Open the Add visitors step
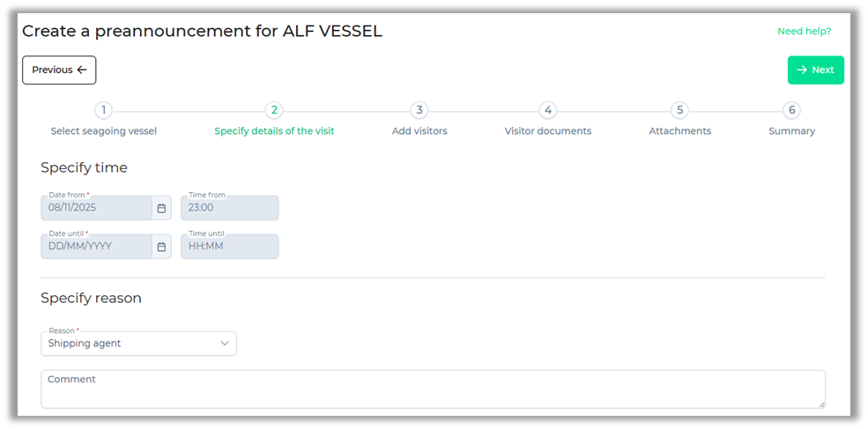 pos(419,131)
